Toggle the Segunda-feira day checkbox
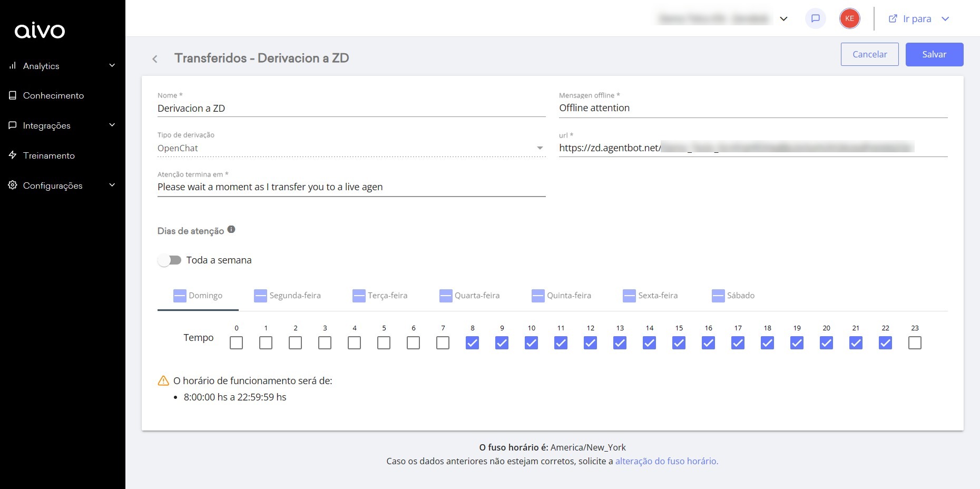 tap(260, 296)
